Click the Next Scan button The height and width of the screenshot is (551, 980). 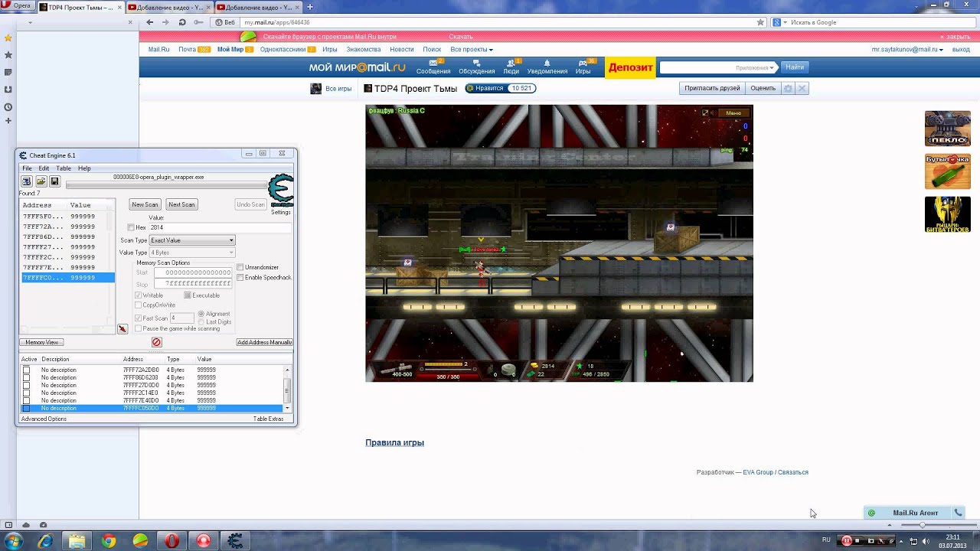[x=181, y=204]
